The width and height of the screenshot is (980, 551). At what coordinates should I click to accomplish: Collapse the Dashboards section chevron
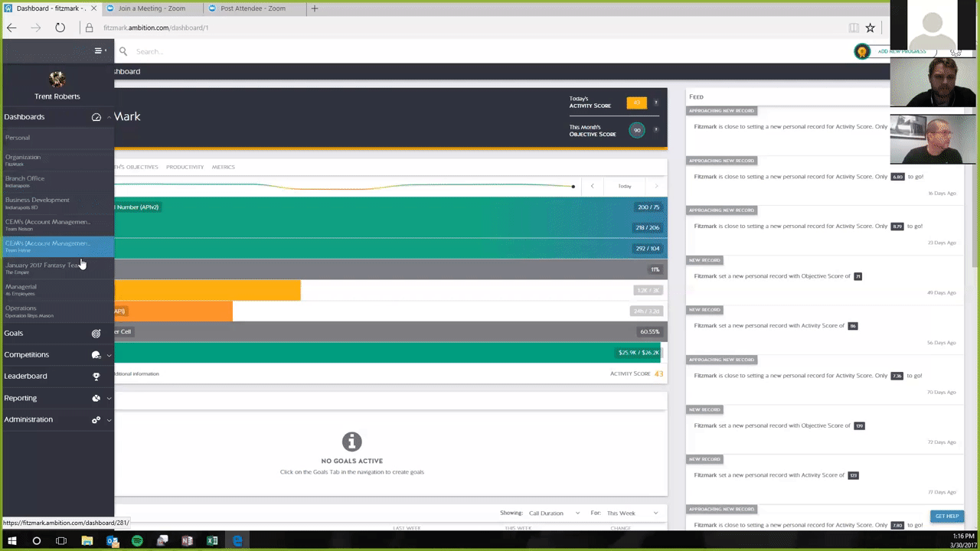[109, 117]
